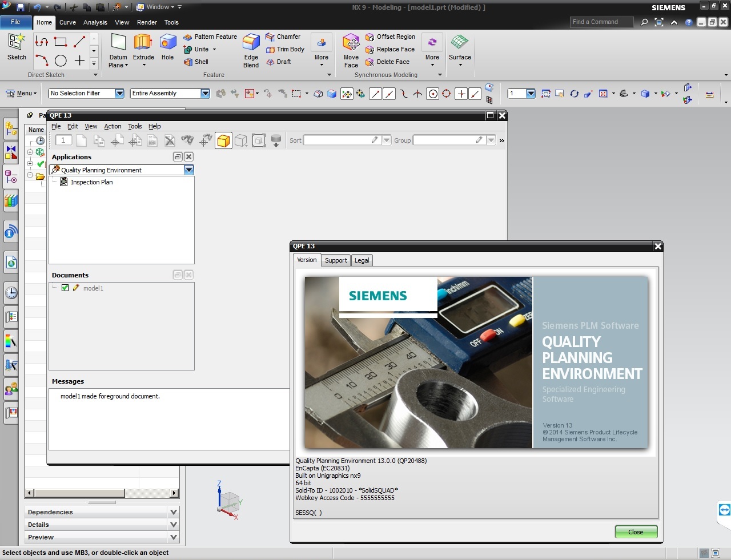This screenshot has width=731, height=560.
Task: Expand overflow chevron in QPE toolbar
Action: [x=502, y=140]
